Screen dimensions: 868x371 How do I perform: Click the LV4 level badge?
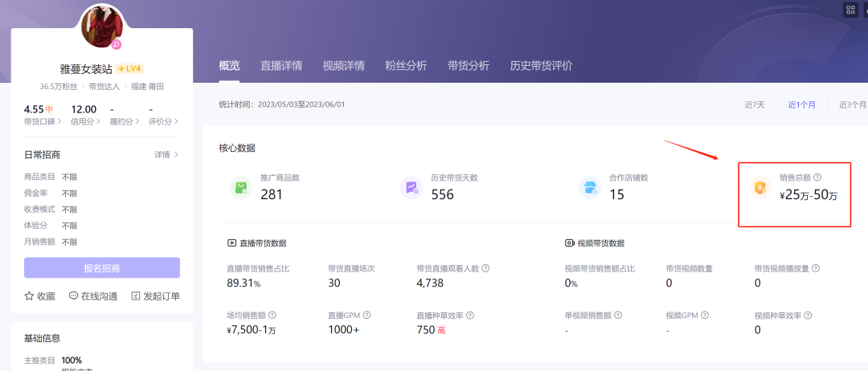[130, 68]
